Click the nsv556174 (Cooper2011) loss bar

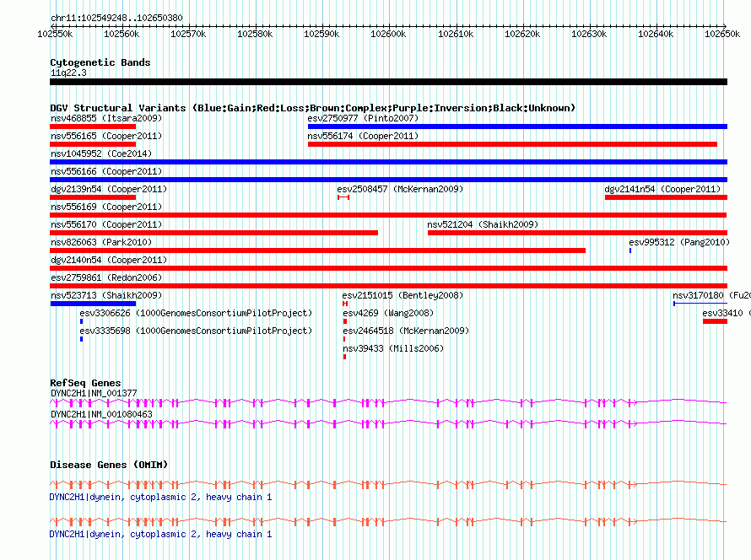(x=512, y=144)
